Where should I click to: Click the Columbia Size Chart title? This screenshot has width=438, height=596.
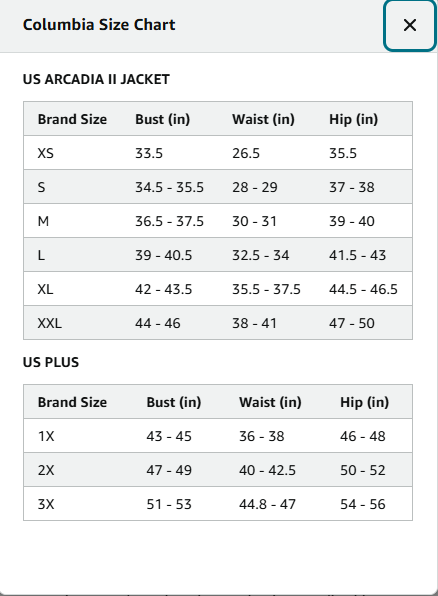point(99,25)
